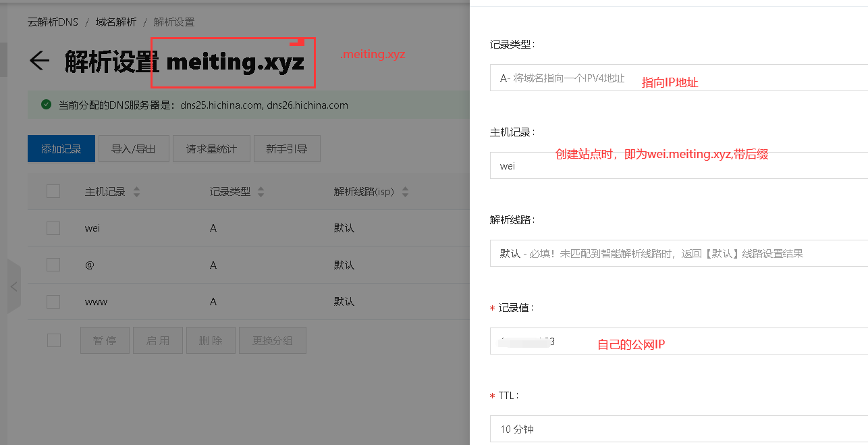
Task: Click the 请求量统计 button
Action: coord(211,149)
